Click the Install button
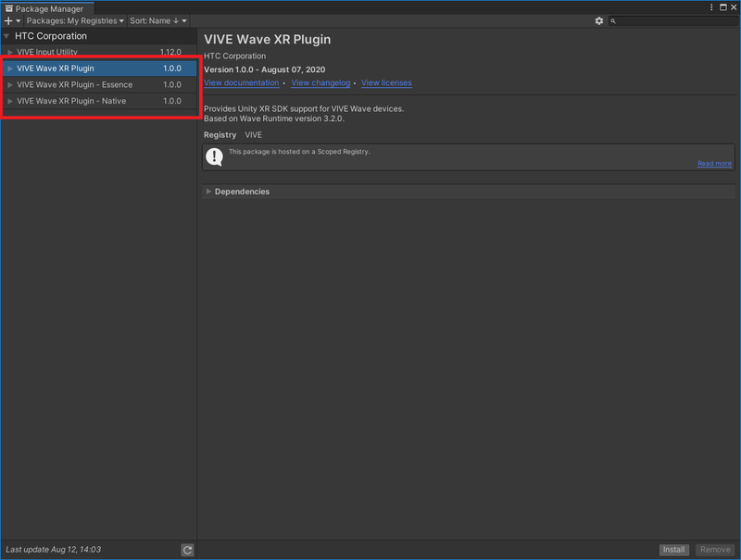Viewport: 741px width, 560px height. (x=673, y=550)
